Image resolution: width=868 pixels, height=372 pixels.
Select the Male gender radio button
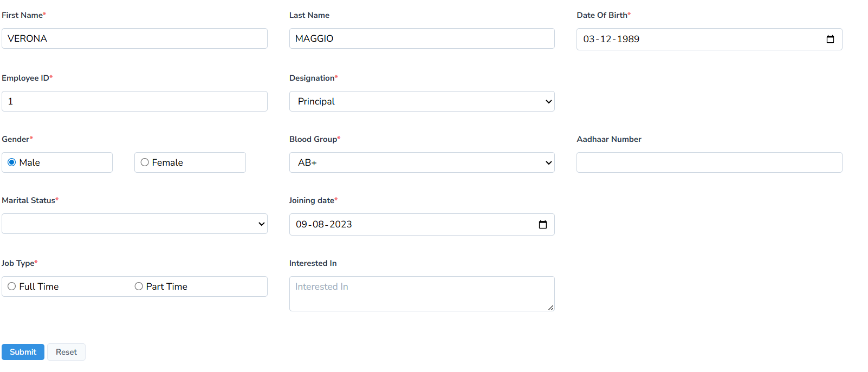click(x=12, y=162)
